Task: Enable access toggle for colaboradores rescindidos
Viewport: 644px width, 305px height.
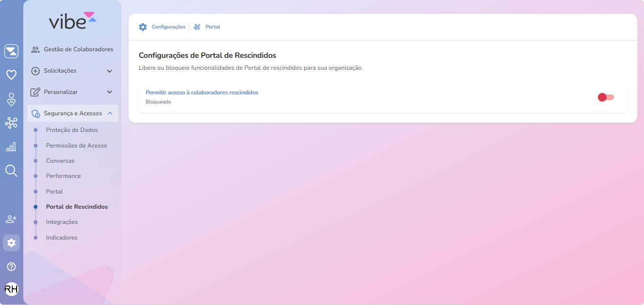Action: click(x=606, y=97)
